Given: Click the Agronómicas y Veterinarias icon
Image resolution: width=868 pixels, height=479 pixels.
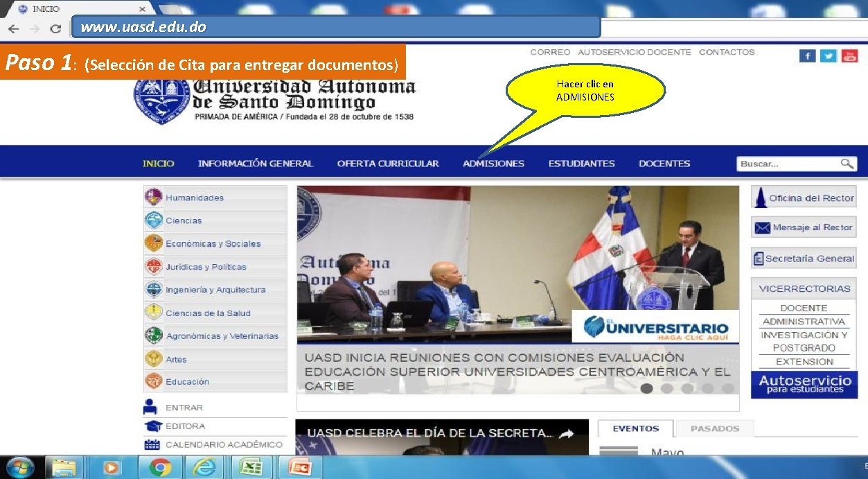Looking at the screenshot, I should pos(153,336).
